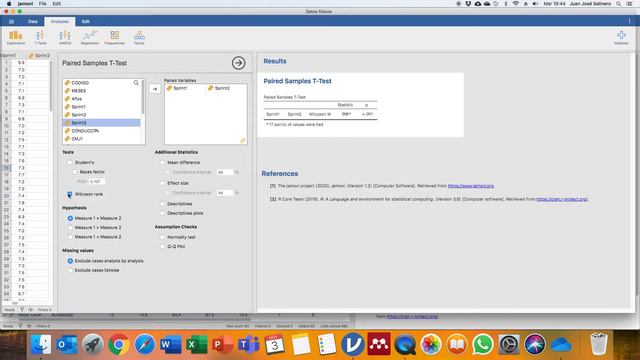
Task: Open the jamovi hamburger main menu
Action: point(11,21)
